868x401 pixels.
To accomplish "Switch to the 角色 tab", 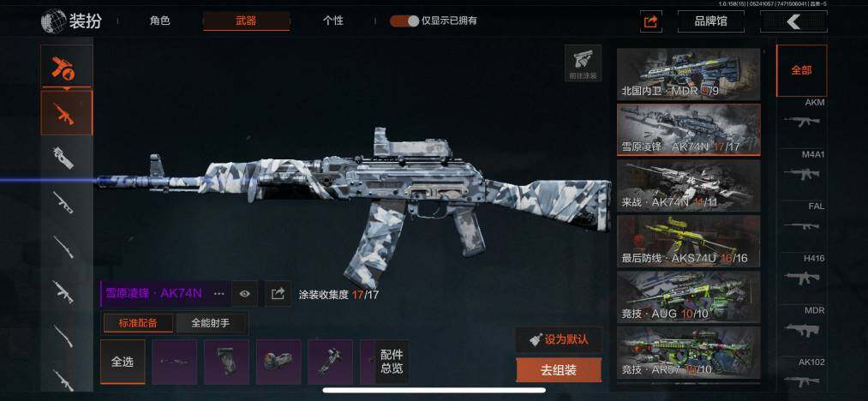I will pyautogui.click(x=159, y=21).
